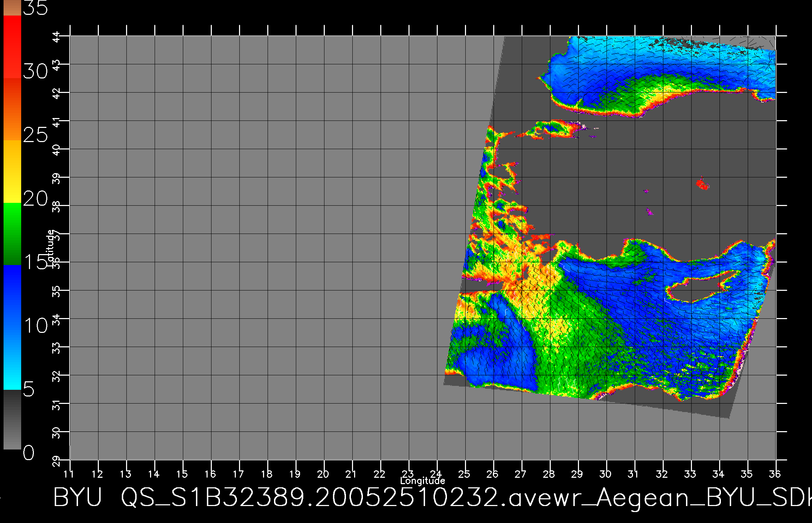Viewport: 812px width, 523px height.
Task: Click longitude tick label 36
Action: (775, 474)
